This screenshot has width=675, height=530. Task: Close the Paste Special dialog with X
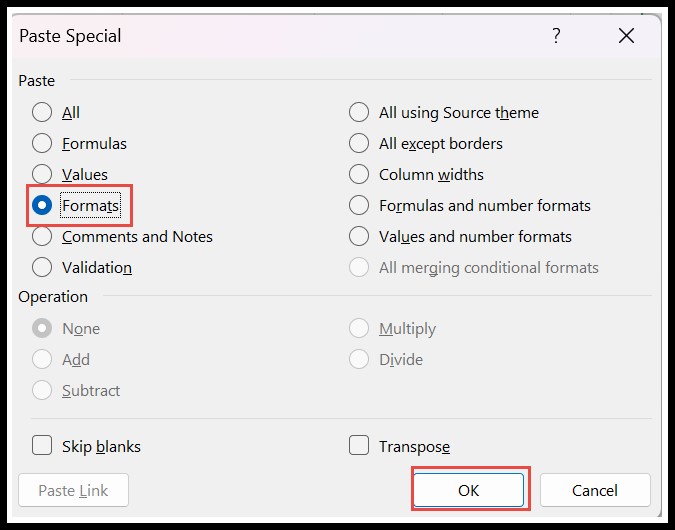(627, 36)
